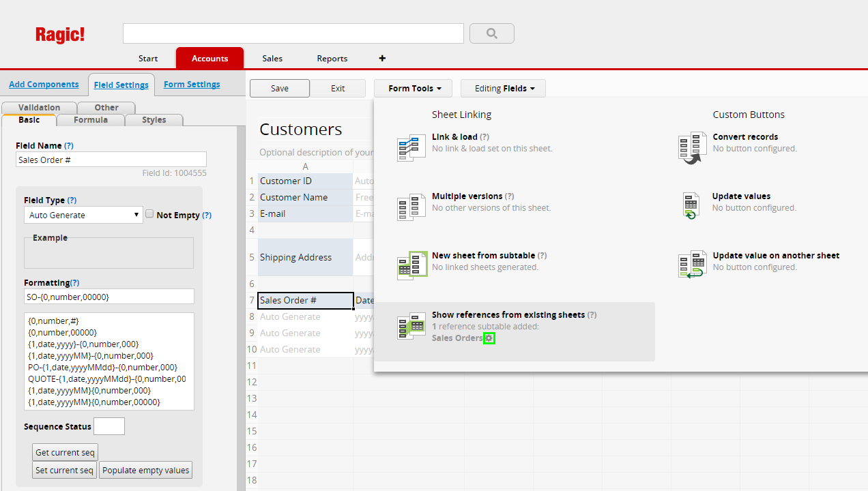Open the Multiple versions icon
Viewport: 868px width, 491px height.
point(411,207)
